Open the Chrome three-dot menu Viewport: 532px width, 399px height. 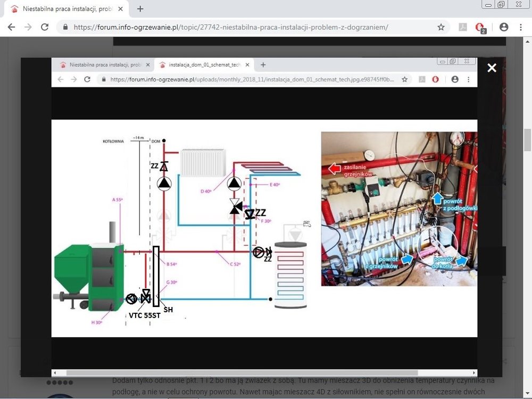pyautogui.click(x=520, y=27)
